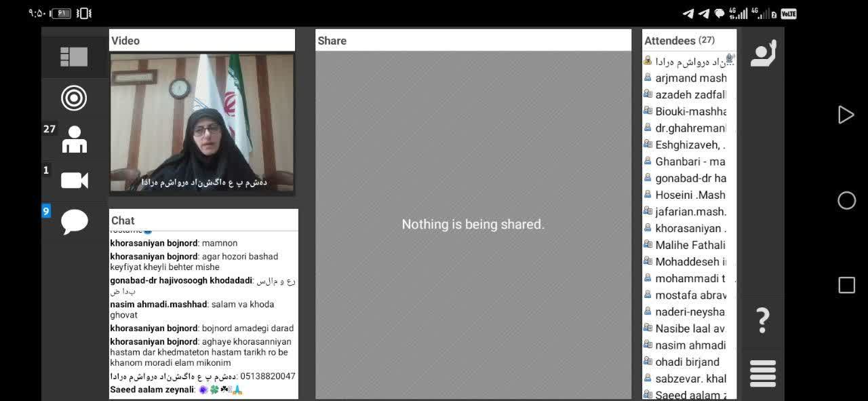Select the Video panel header
Viewport: 868px width, 401px height.
point(202,41)
